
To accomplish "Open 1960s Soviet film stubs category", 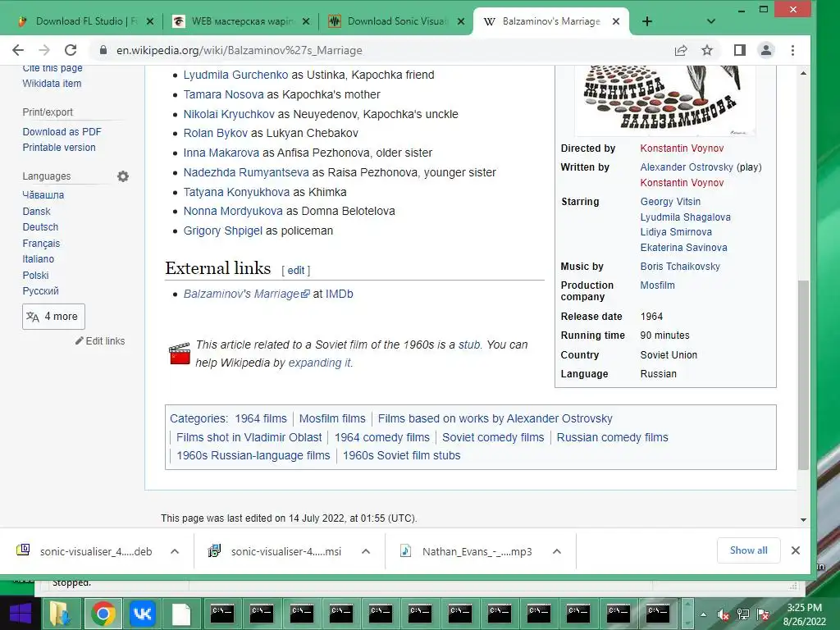I will (401, 455).
